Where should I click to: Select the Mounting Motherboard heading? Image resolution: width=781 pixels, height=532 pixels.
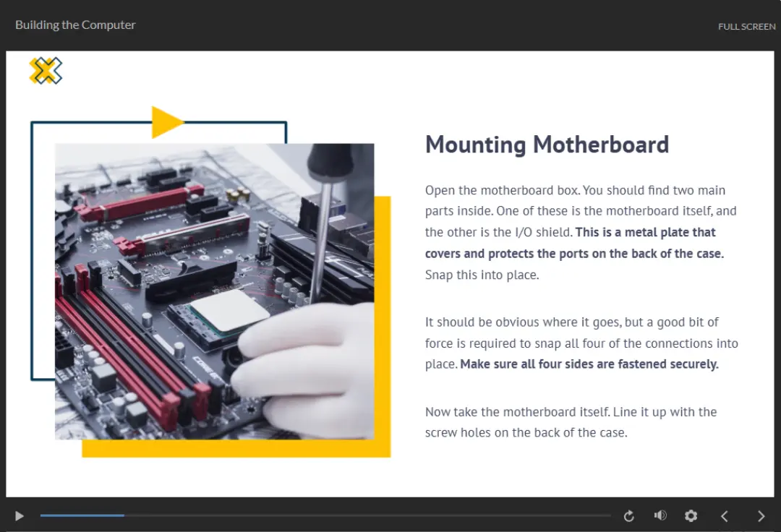pos(547,145)
